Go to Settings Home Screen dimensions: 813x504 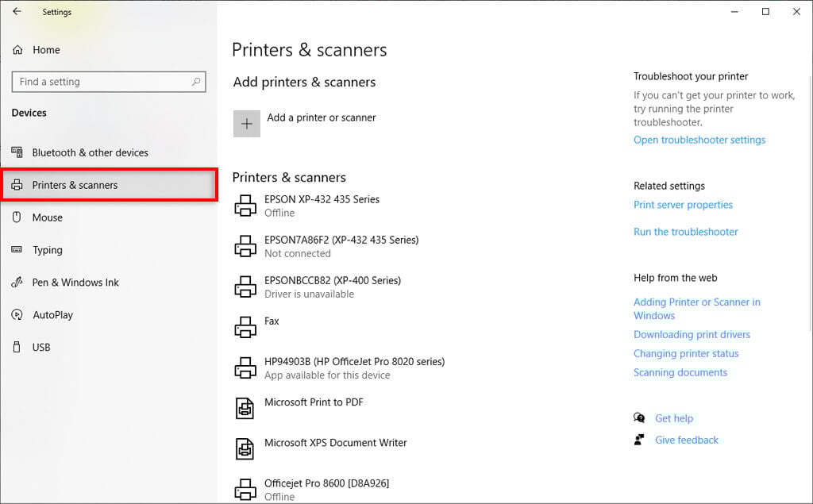click(46, 50)
